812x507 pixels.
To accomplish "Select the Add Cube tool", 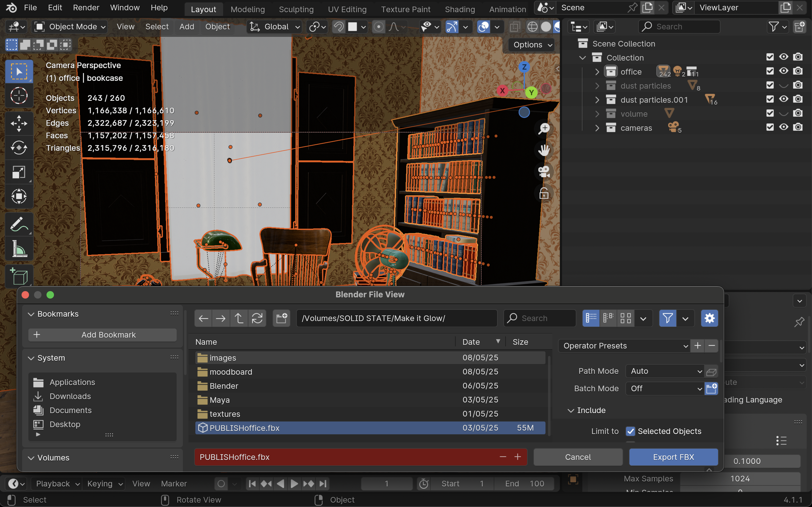I will tap(19, 276).
